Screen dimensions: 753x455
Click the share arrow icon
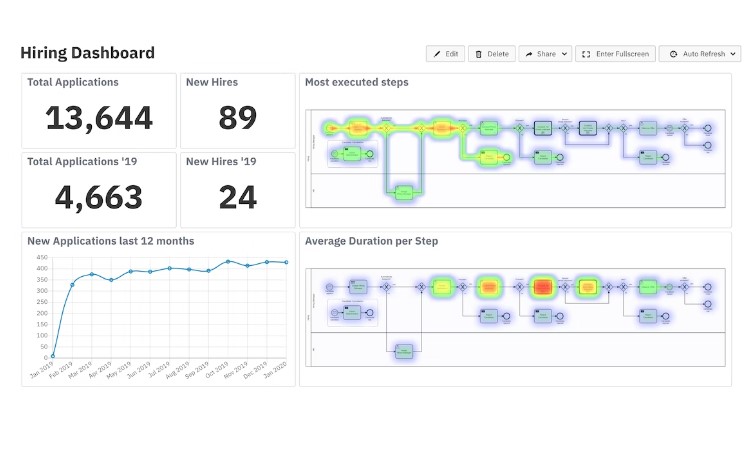tap(529, 54)
